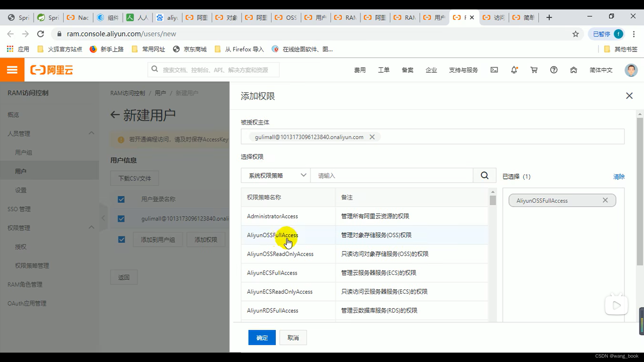Select the AdministratorAccess policy row

pyautogui.click(x=365, y=216)
